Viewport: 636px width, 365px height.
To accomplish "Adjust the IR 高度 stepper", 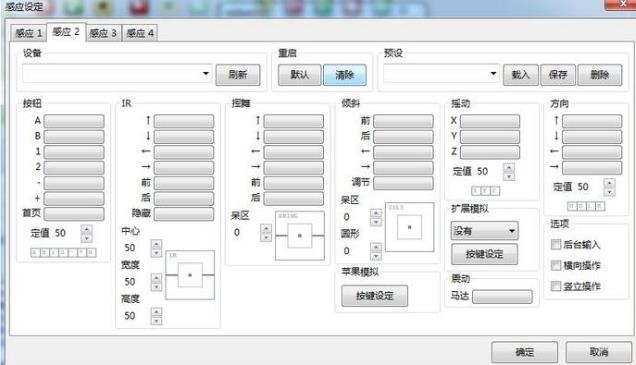I will tap(156, 316).
